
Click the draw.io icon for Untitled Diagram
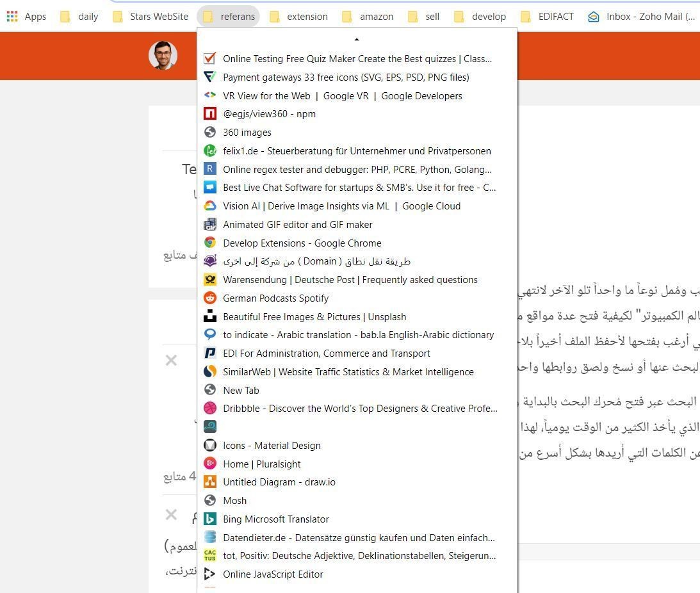pyautogui.click(x=209, y=482)
